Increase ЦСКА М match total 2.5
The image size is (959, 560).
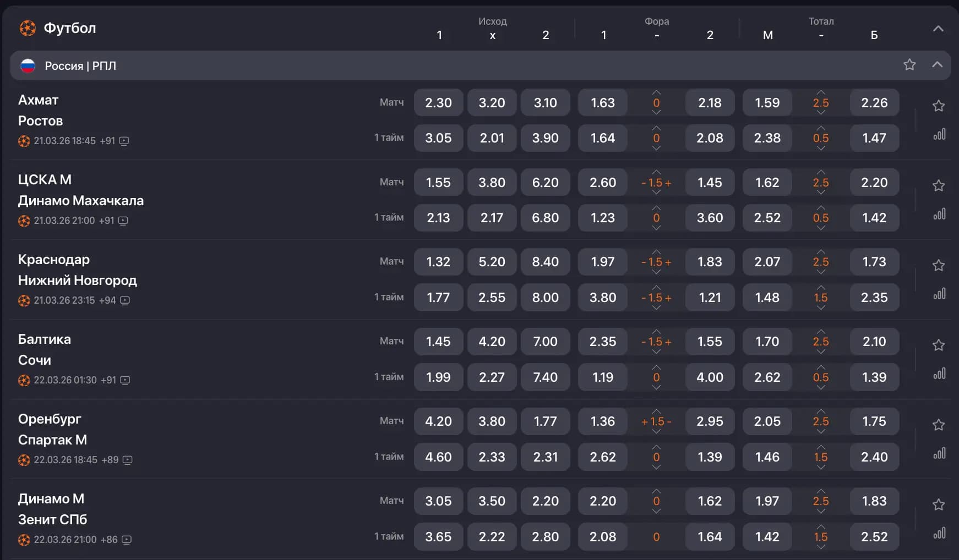coord(821,172)
